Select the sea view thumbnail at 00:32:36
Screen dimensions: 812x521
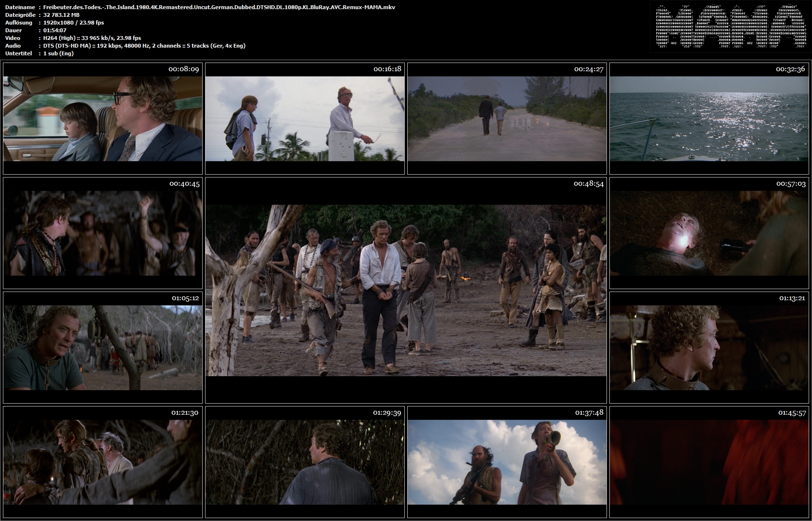point(709,118)
